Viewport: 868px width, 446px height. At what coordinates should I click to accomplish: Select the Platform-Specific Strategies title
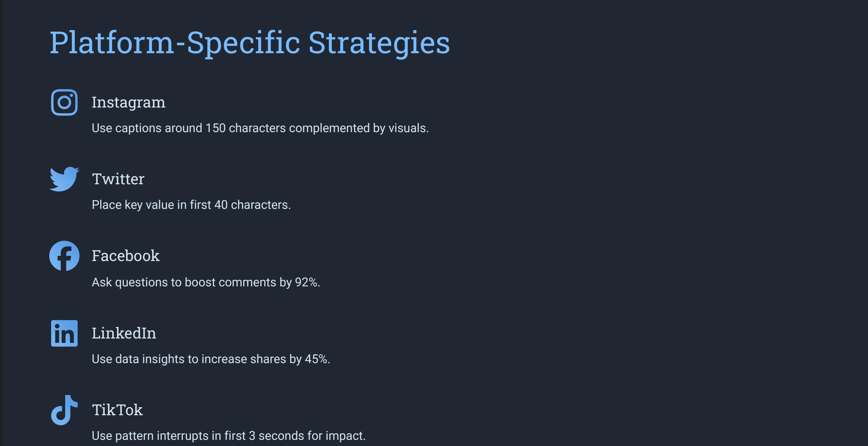[250, 43]
